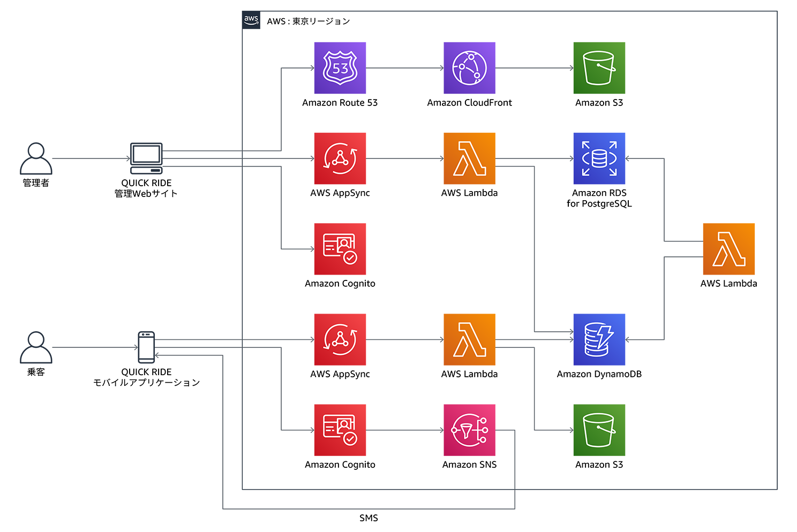The height and width of the screenshot is (532, 797).
Task: Click the Lambda icon left of DynamoDB
Action: click(x=469, y=339)
